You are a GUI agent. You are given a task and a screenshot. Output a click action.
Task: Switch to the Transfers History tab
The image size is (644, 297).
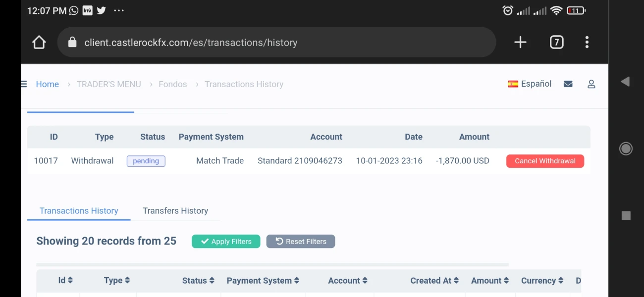click(x=175, y=211)
